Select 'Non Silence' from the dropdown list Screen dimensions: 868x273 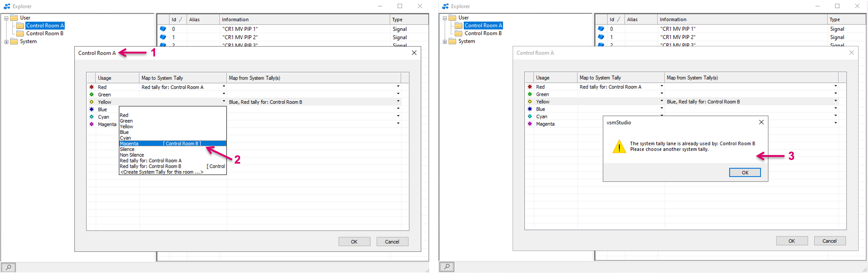pyautogui.click(x=132, y=155)
